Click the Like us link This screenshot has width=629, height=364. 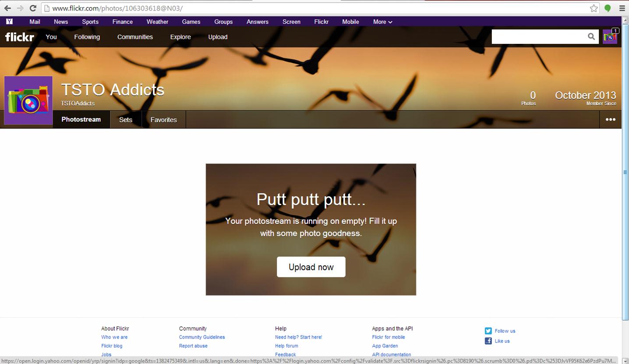point(502,341)
